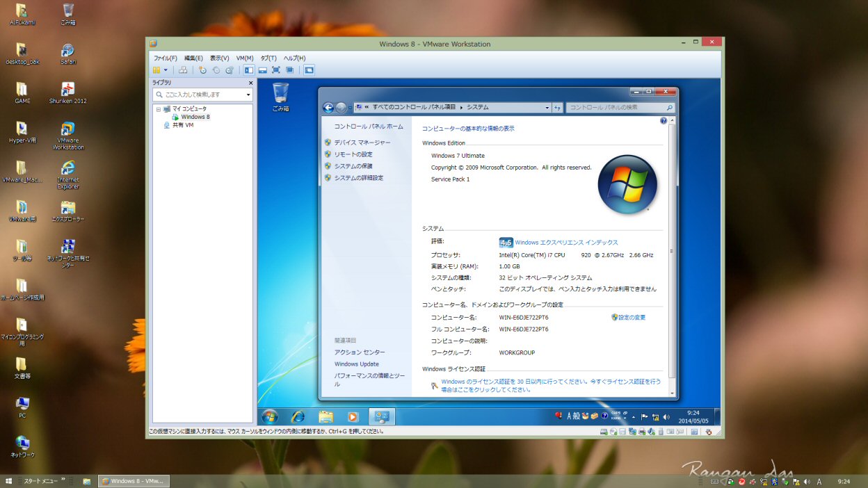Click the コントロール パネルの検索 search box
868x488 pixels.
(x=620, y=108)
